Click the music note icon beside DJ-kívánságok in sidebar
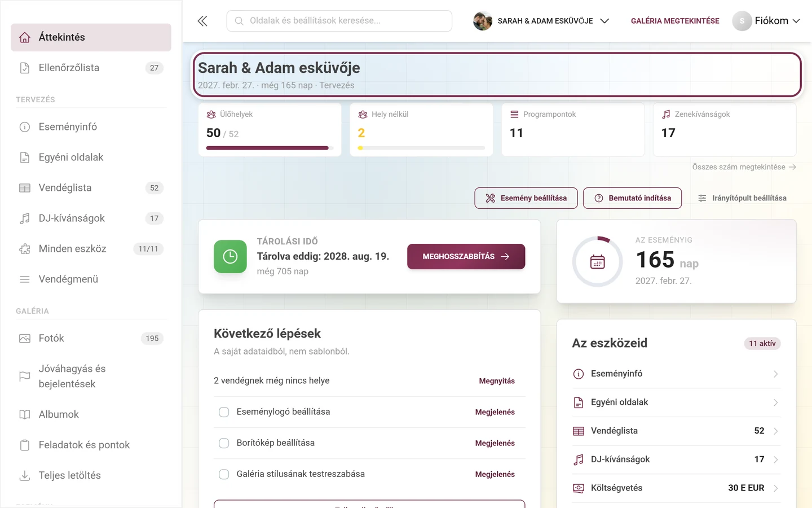 [25, 218]
